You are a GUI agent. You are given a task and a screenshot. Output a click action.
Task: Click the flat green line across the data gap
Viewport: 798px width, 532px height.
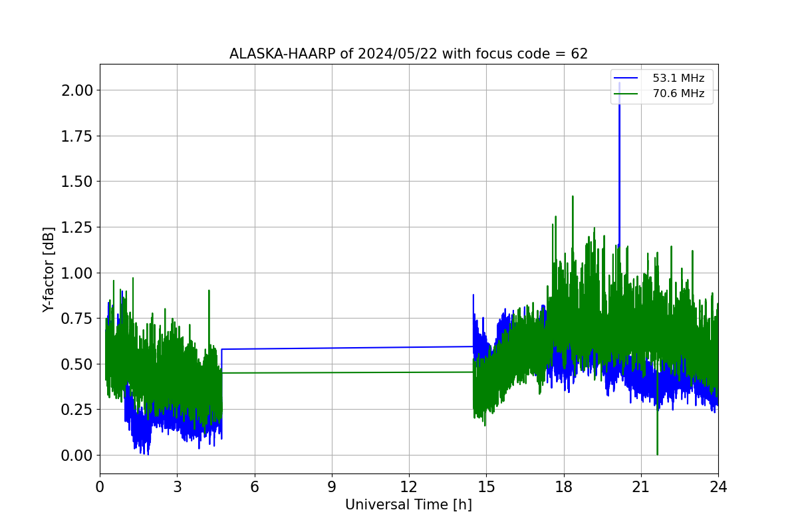(347, 372)
